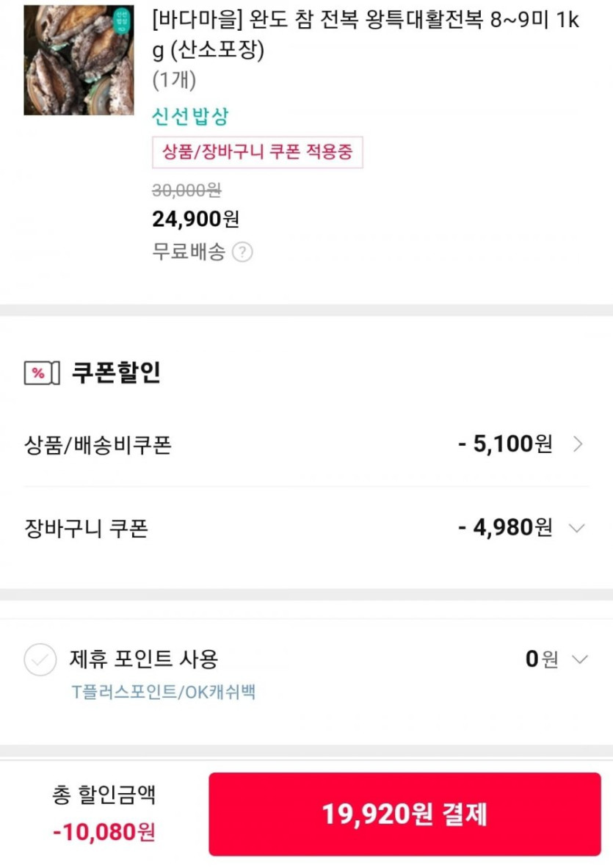Tap the 무료배송 shipping label
613x868 pixels.
pyautogui.click(x=189, y=253)
